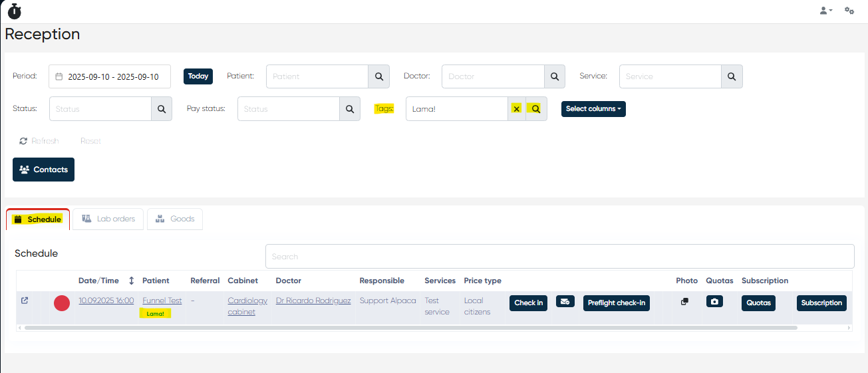Click the camera photo button

point(714,302)
